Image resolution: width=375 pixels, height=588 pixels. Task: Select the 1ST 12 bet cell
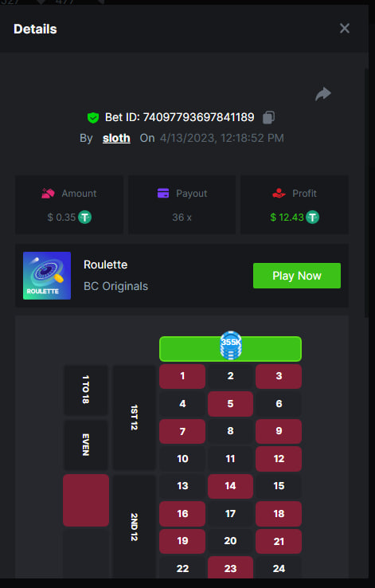[134, 417]
